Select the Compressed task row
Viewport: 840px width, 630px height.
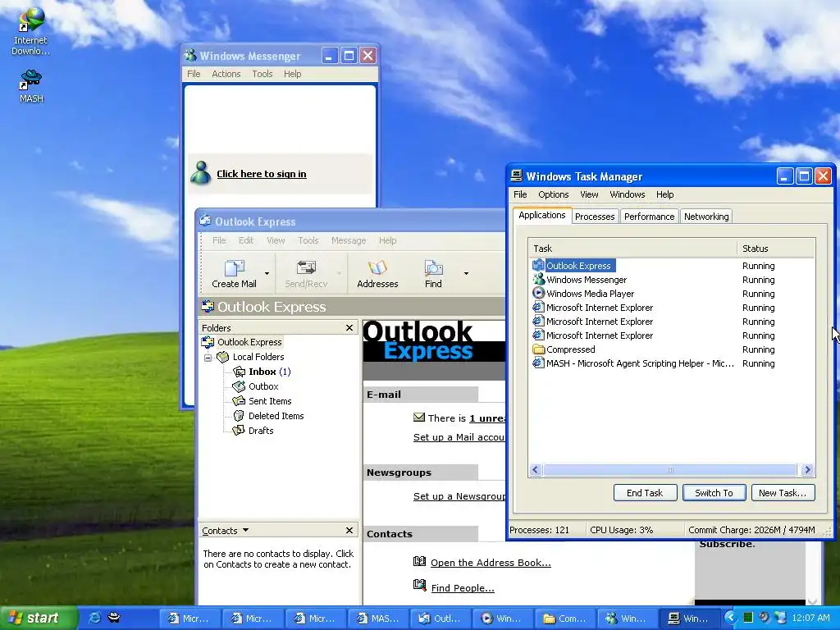click(671, 349)
